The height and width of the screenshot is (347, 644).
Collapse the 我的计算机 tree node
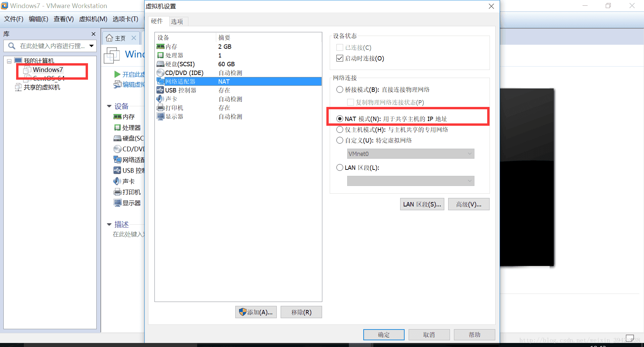(9, 61)
